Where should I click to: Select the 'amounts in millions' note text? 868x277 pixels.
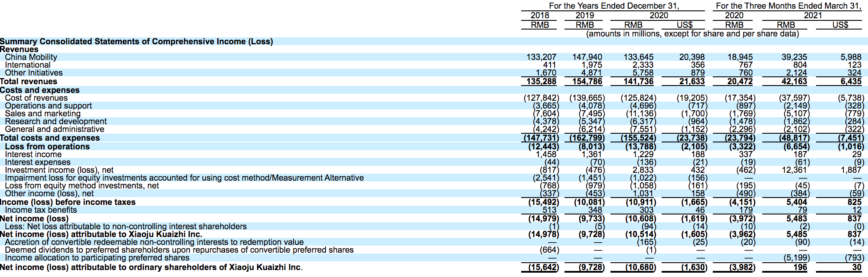point(692,33)
